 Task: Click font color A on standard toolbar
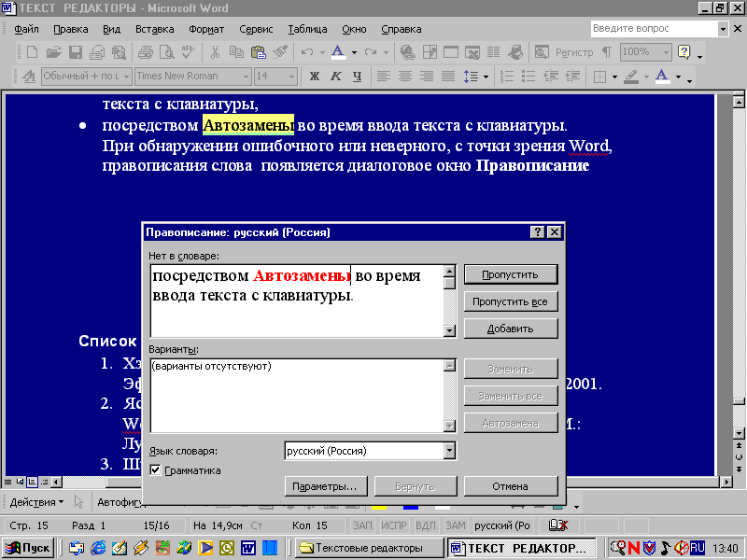click(x=338, y=52)
